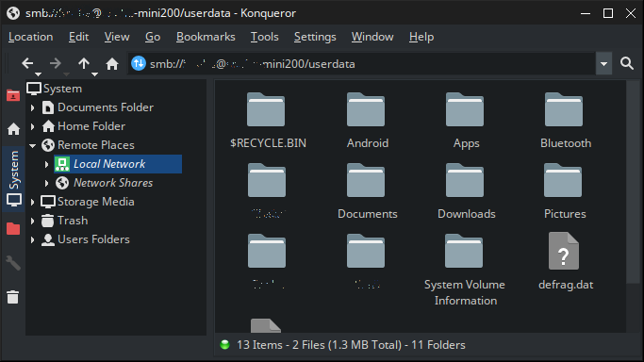This screenshot has width=644, height=362.
Task: Select the home sidebar tab icon
Action: point(13,129)
